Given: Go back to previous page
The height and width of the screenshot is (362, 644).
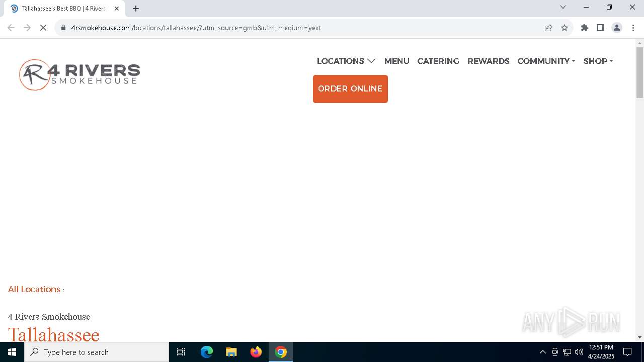Looking at the screenshot, I should (x=11, y=28).
